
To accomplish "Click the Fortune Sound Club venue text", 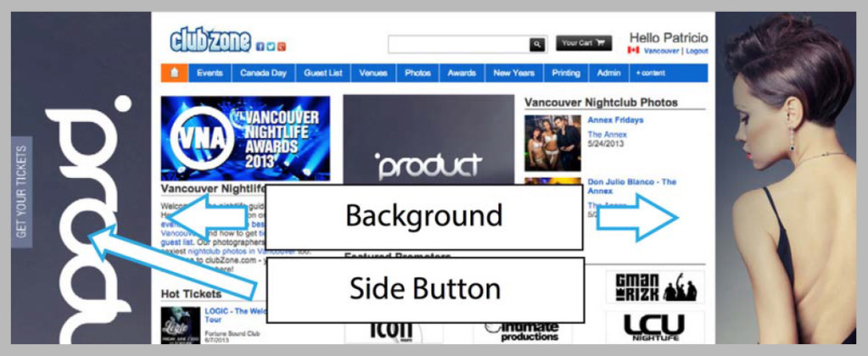I will (232, 334).
